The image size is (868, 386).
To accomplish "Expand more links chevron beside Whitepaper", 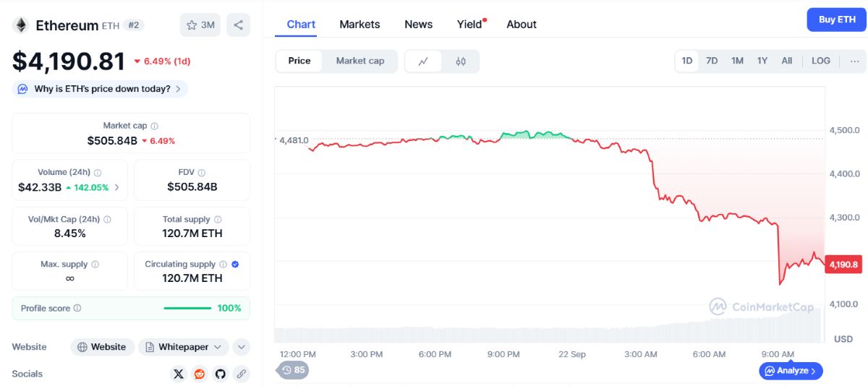I will tap(242, 347).
